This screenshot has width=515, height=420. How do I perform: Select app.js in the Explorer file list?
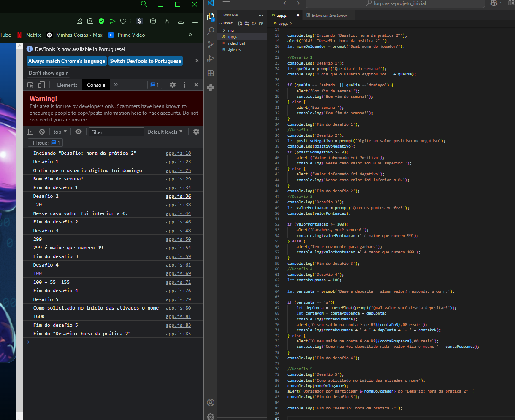click(x=243, y=37)
